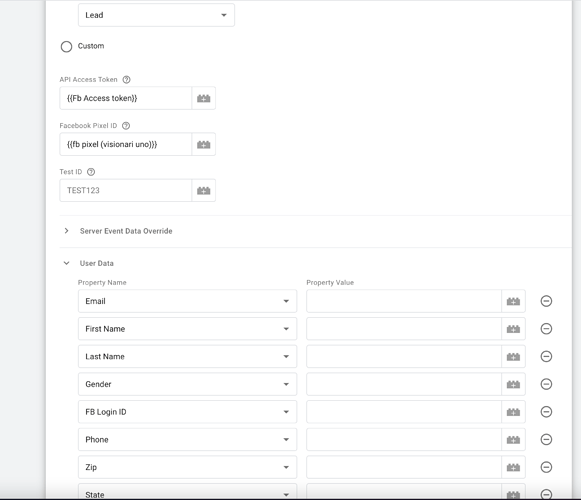Click the Fb Access token input field
Image resolution: width=581 pixels, height=500 pixels.
[126, 98]
